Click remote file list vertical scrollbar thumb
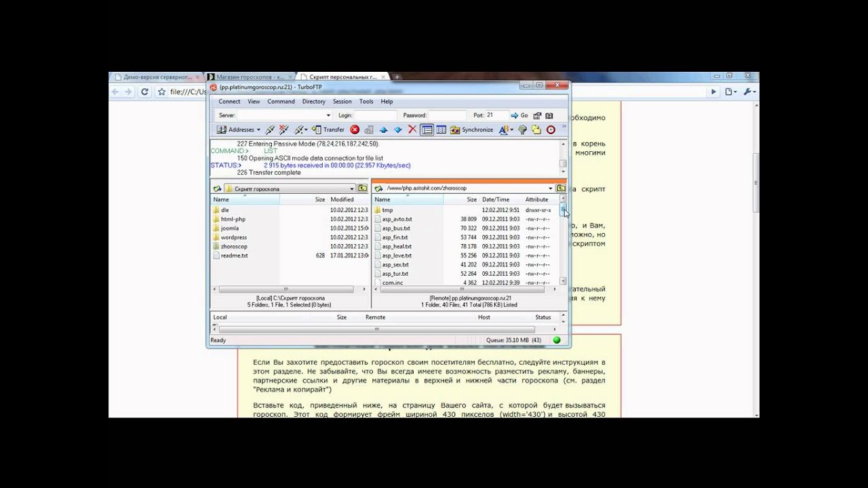 click(563, 211)
